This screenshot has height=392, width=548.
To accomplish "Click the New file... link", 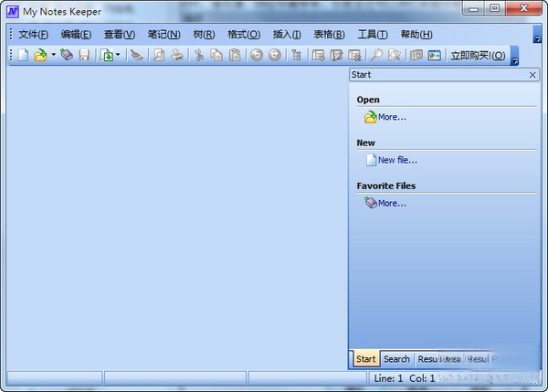I will 397,160.
